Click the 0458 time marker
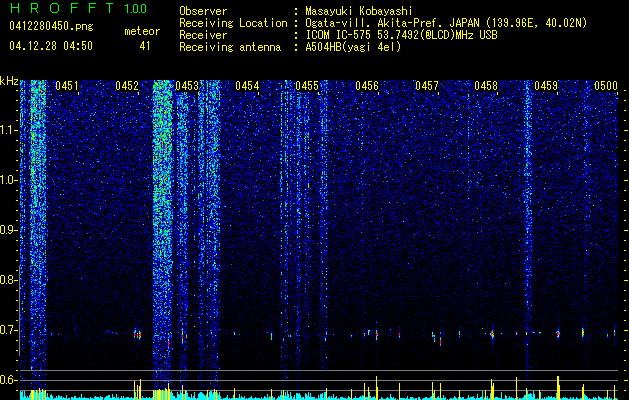The image size is (629, 400). pos(486,86)
